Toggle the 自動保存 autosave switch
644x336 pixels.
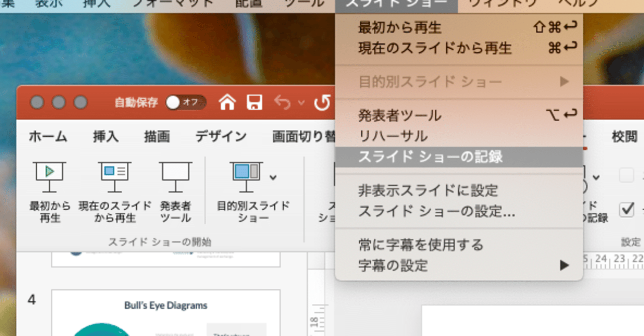pos(186,103)
